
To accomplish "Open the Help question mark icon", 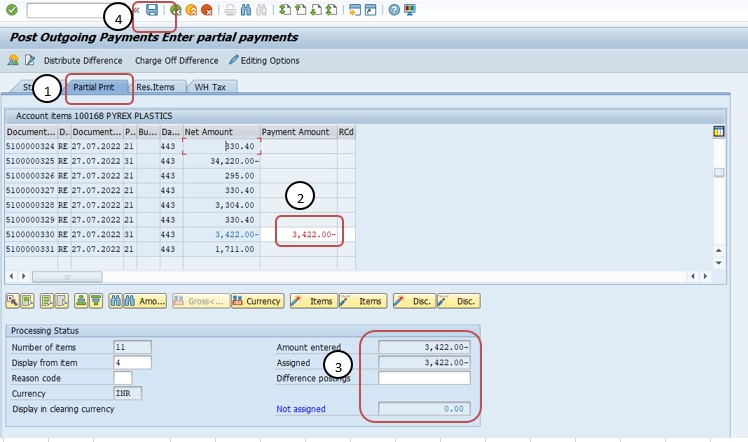I will [394, 10].
